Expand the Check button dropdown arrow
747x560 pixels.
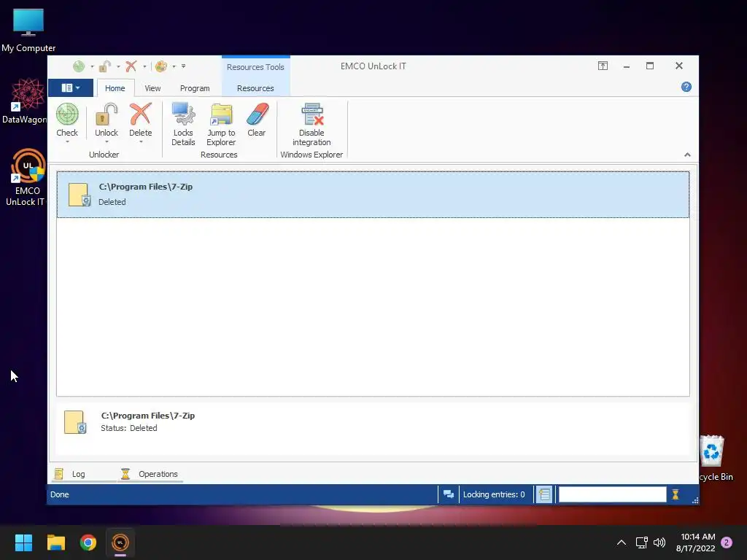[67, 142]
